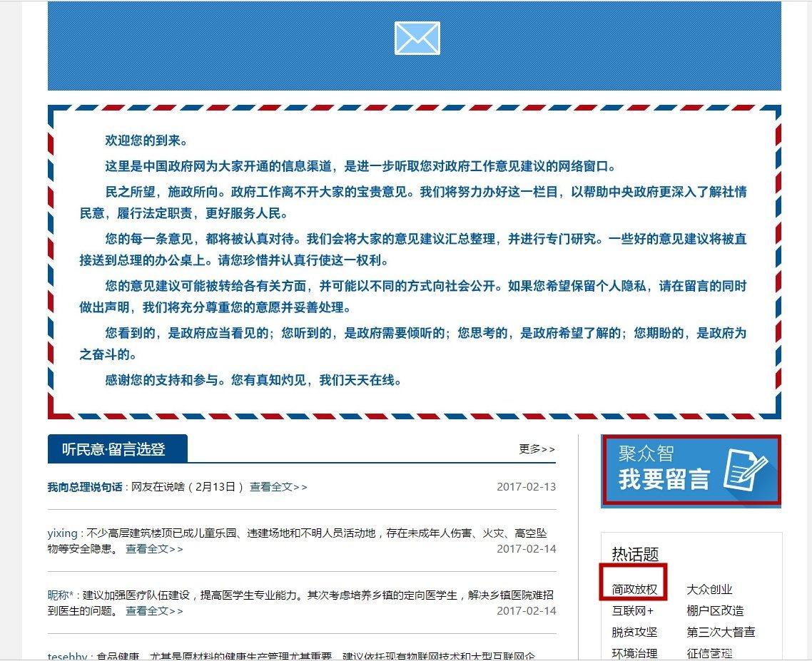
Task: Open 查看全文>> for the 2017-02-13 entry
Action: (x=278, y=487)
